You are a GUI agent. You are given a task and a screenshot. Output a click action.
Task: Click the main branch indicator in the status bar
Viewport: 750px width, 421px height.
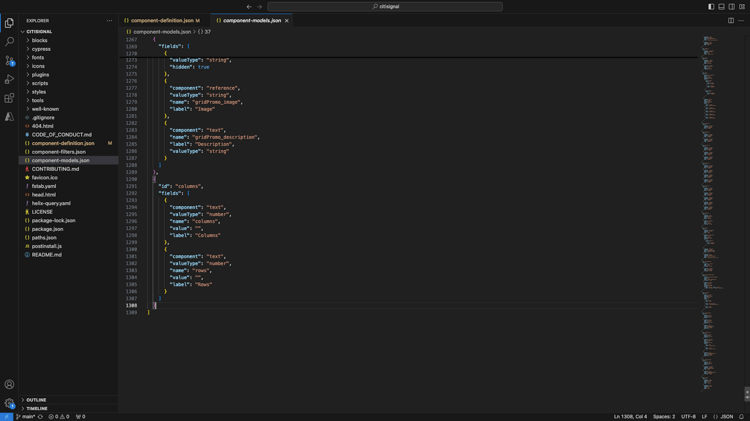point(25,417)
